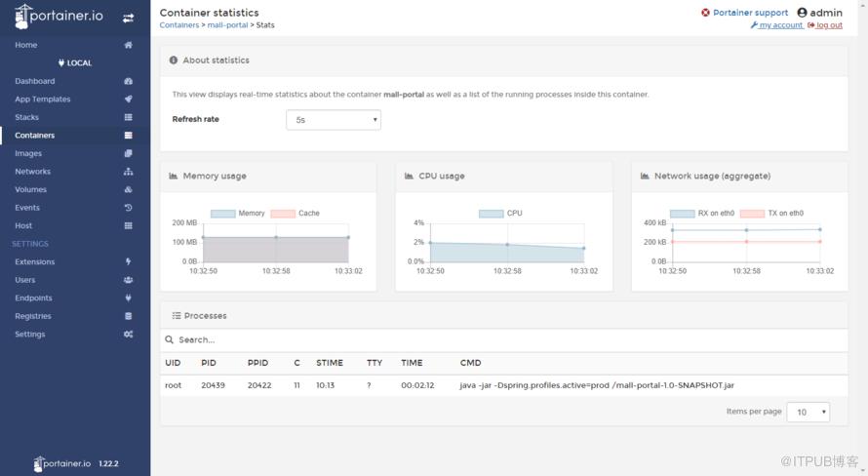Click the Extensions bolt icon

(x=129, y=261)
